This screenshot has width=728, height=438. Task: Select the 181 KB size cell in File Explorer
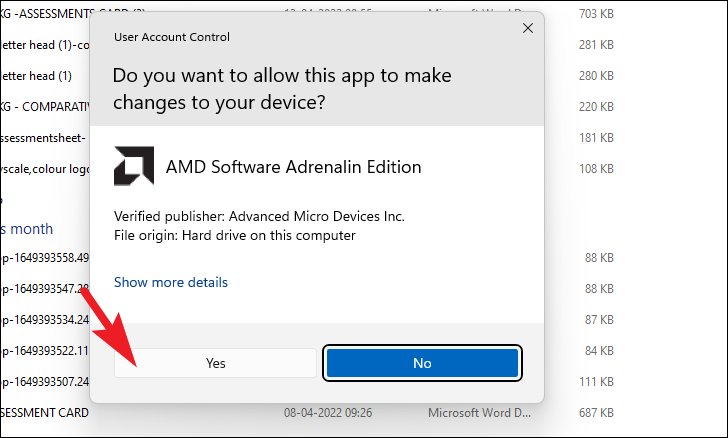click(x=596, y=138)
